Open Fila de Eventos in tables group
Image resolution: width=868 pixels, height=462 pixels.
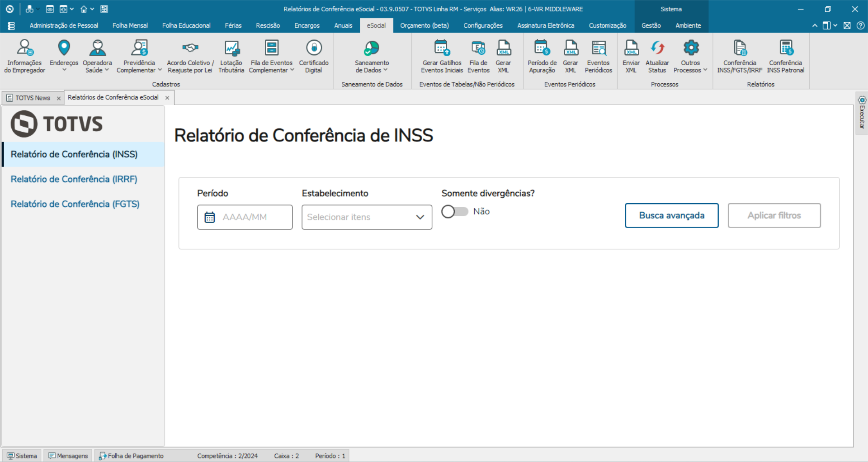point(478,56)
